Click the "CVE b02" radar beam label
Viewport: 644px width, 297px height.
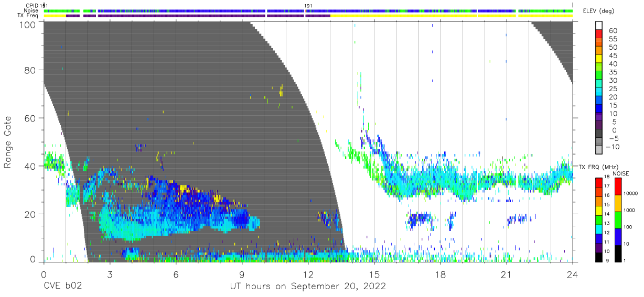(62, 287)
